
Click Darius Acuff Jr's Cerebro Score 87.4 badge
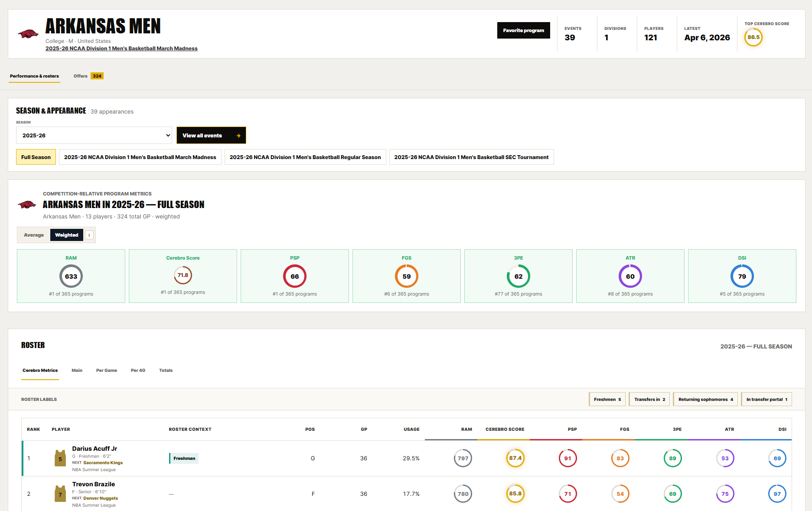[515, 458]
